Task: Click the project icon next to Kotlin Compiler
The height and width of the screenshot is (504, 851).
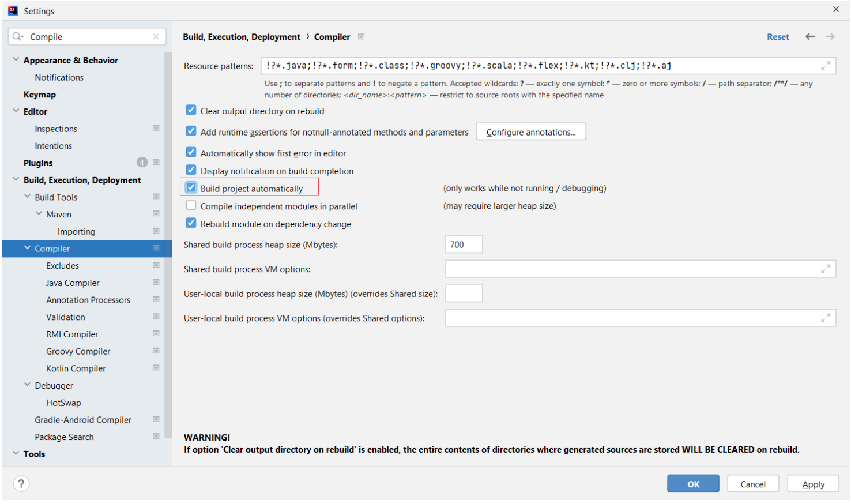Action: (156, 368)
